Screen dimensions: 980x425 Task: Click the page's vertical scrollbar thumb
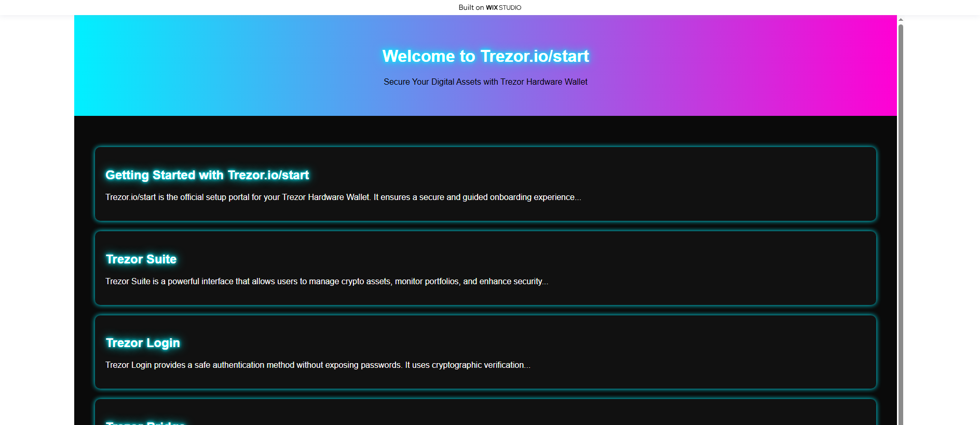click(x=901, y=224)
